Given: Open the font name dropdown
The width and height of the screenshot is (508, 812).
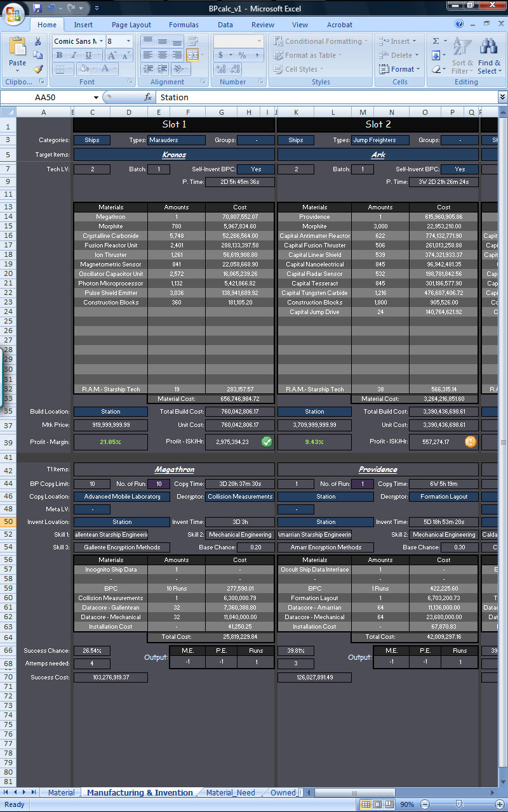Looking at the screenshot, I should tap(100, 41).
